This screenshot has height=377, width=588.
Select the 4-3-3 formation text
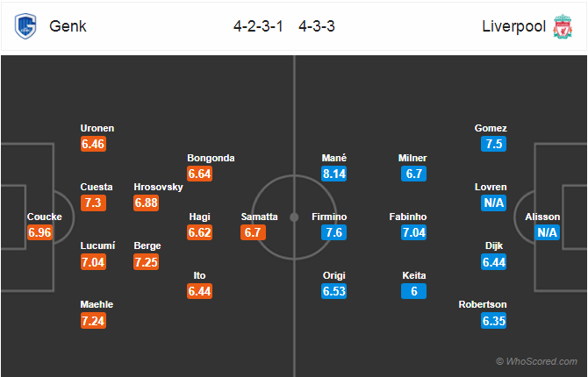[x=317, y=26]
